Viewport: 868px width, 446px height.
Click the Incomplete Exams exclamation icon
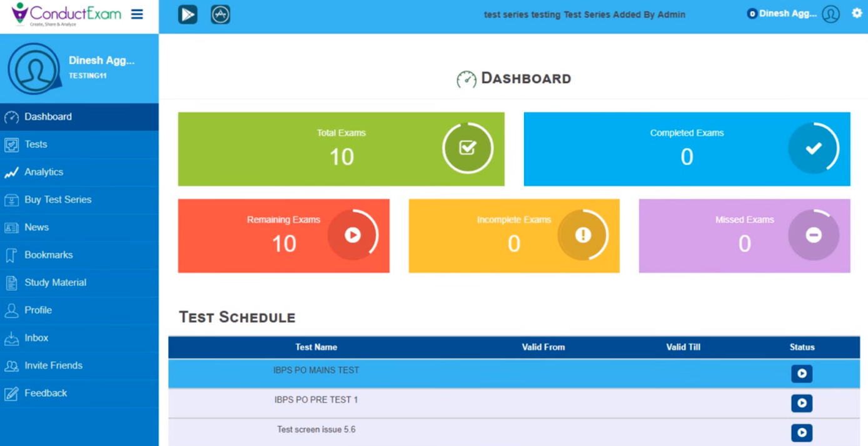(x=583, y=235)
